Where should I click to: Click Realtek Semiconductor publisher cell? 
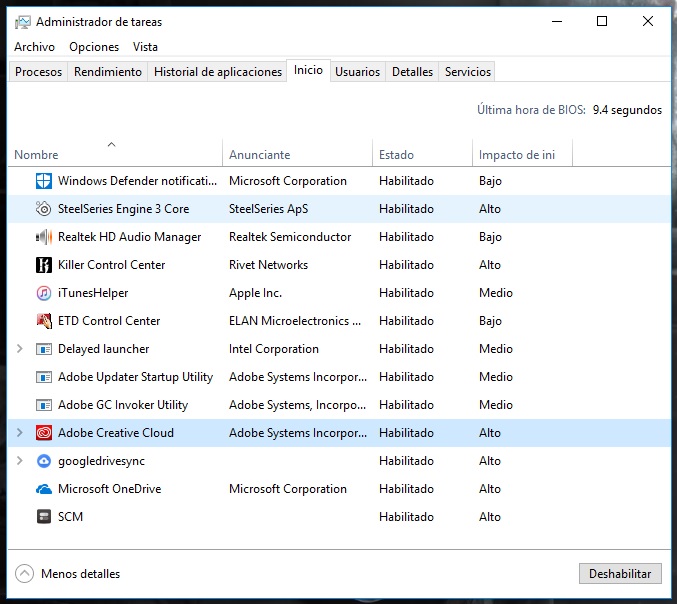[x=290, y=237]
